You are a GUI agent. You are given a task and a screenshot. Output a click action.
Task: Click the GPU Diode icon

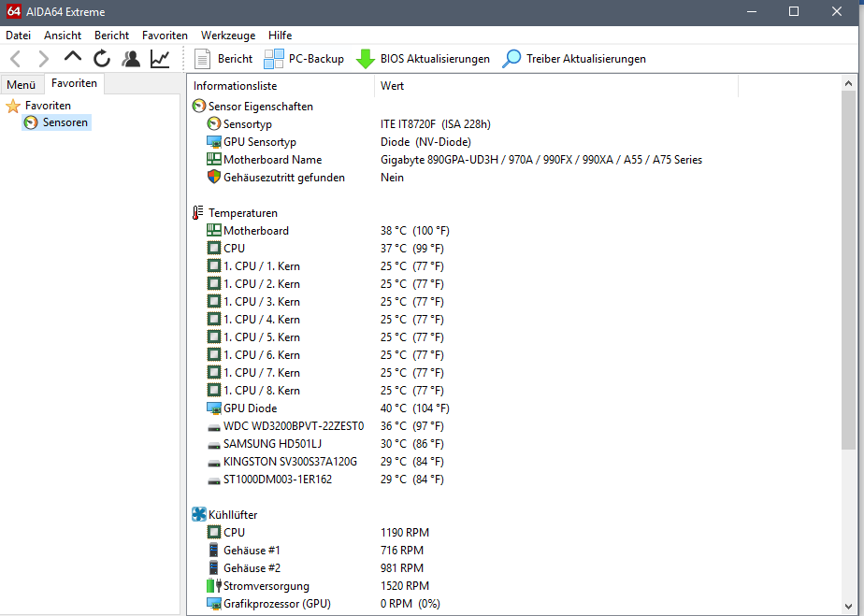click(x=214, y=408)
